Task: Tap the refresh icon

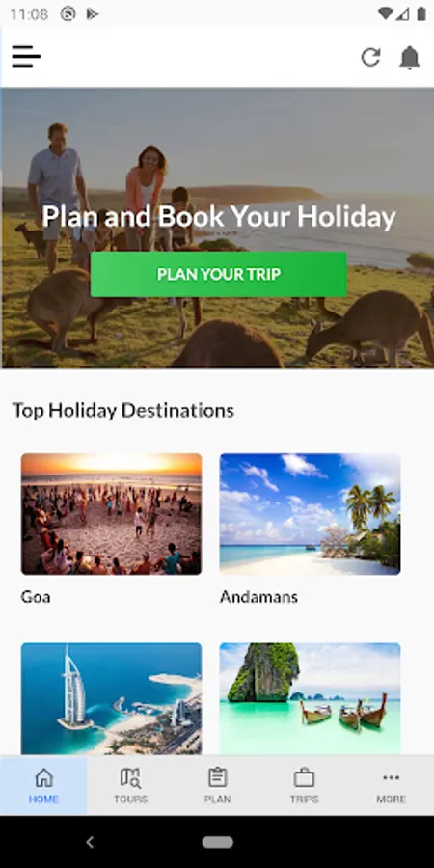Action: click(371, 57)
